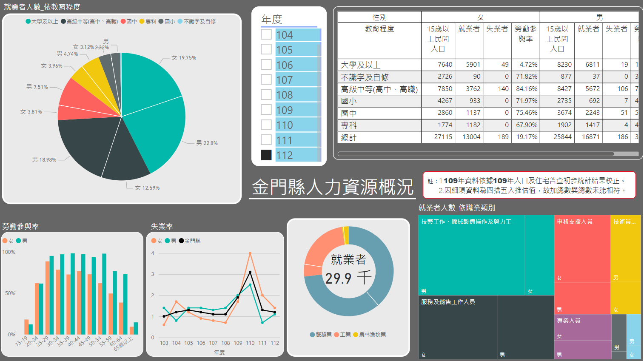Click 男 legend dot in 勞動參與率 chart

coord(18,241)
